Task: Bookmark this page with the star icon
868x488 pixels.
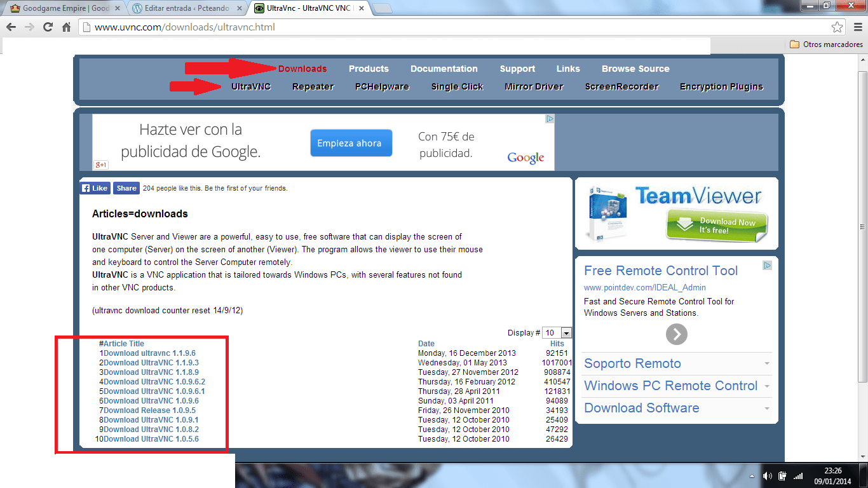Action: tap(837, 27)
